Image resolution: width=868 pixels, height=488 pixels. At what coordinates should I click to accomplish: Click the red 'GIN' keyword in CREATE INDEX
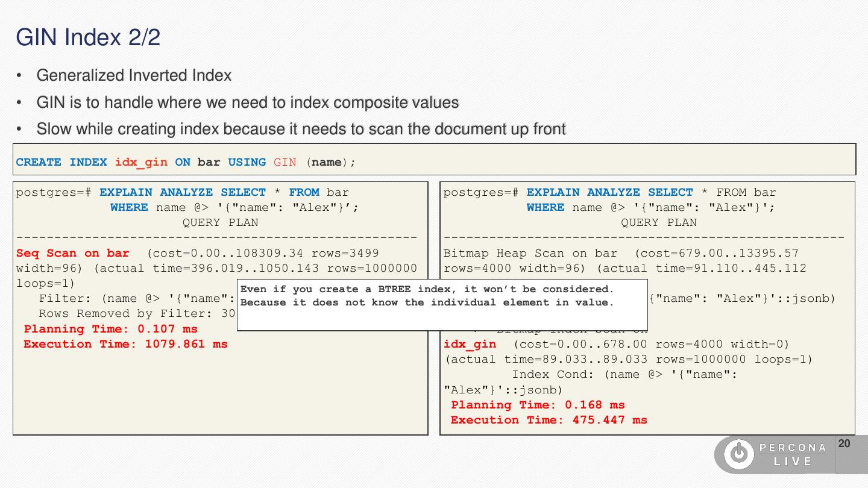[285, 163]
